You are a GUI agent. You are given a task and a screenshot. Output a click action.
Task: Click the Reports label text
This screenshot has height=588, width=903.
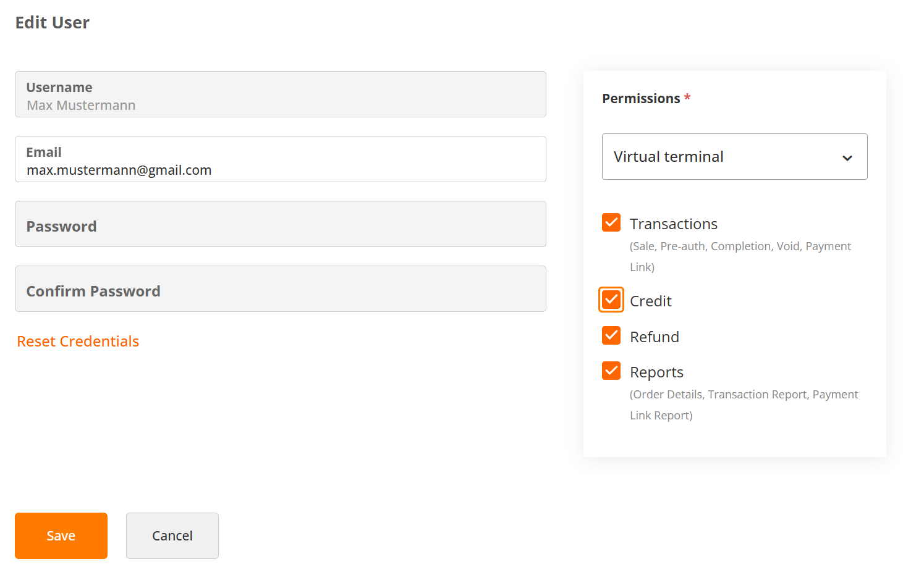tap(656, 372)
